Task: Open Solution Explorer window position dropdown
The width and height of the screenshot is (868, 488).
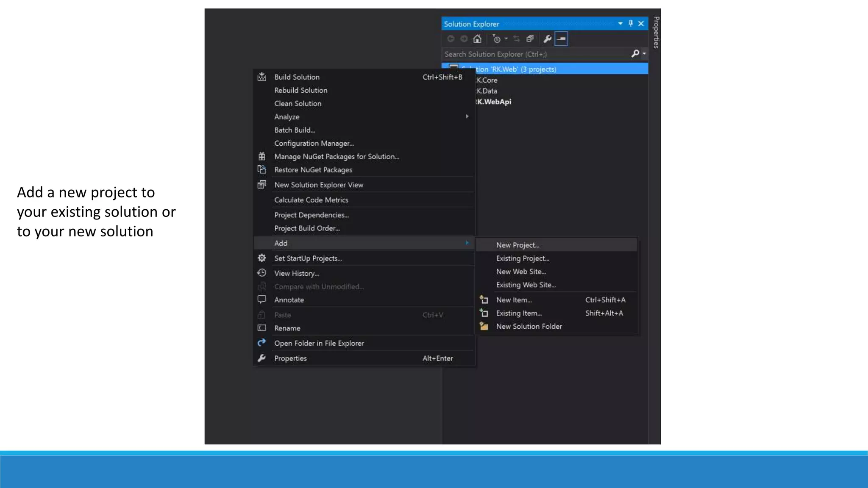Action: click(620, 24)
